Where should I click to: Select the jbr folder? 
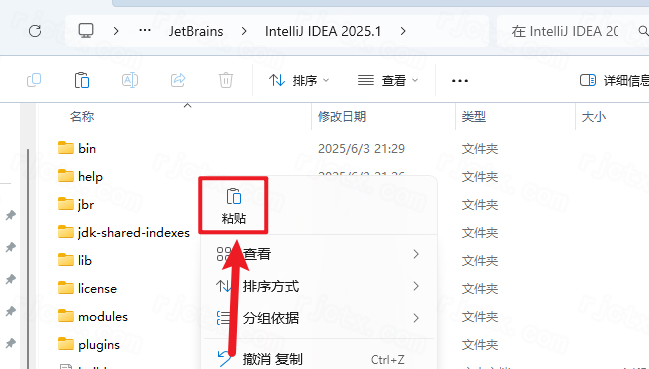tap(86, 205)
